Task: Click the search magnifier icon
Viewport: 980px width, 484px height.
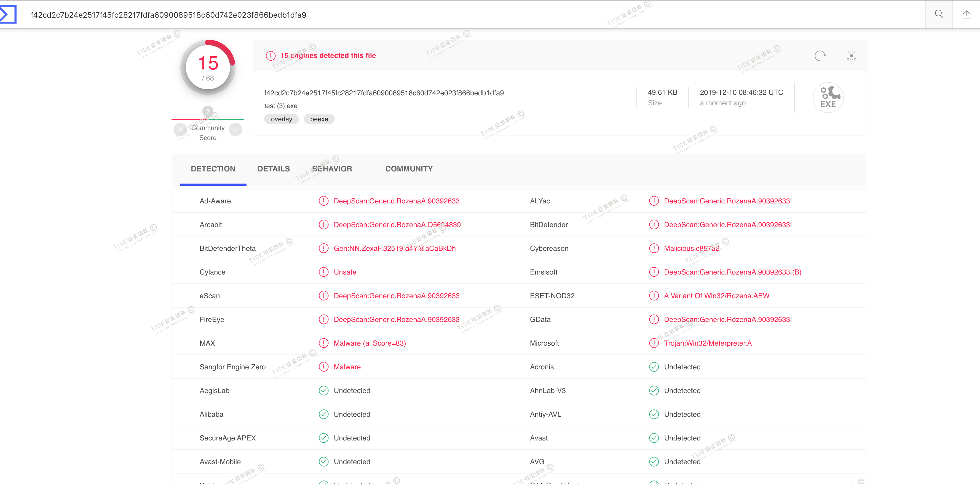Action: (939, 14)
